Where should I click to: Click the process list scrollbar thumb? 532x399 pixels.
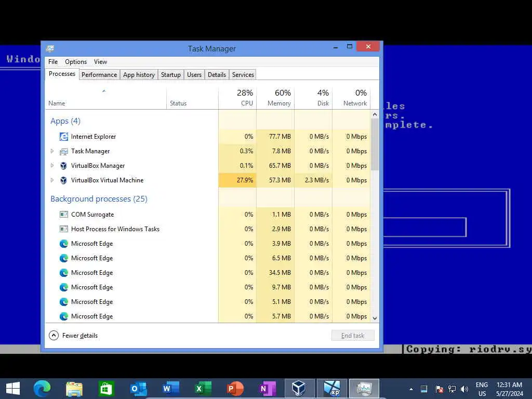(x=375, y=144)
